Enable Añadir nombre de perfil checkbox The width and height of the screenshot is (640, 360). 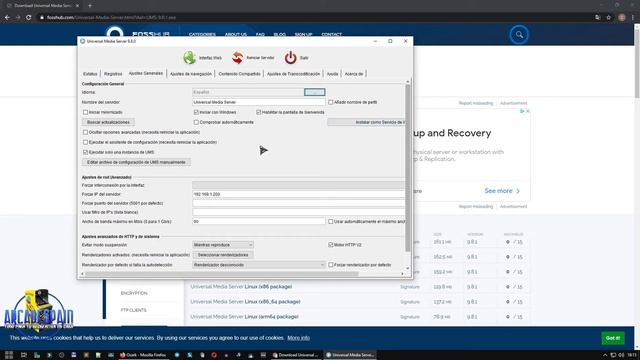coord(331,102)
